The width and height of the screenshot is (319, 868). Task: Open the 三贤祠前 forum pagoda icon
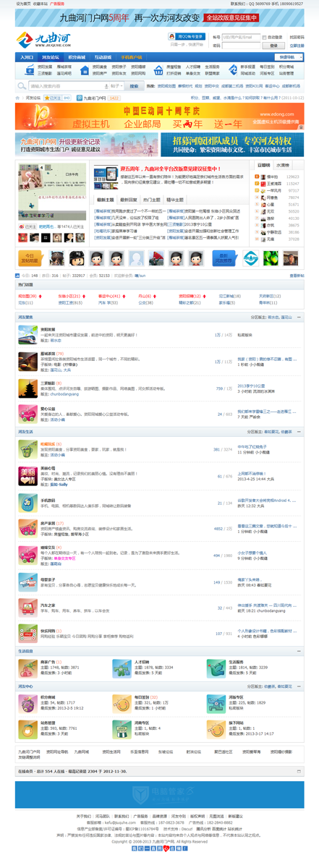click(x=27, y=388)
